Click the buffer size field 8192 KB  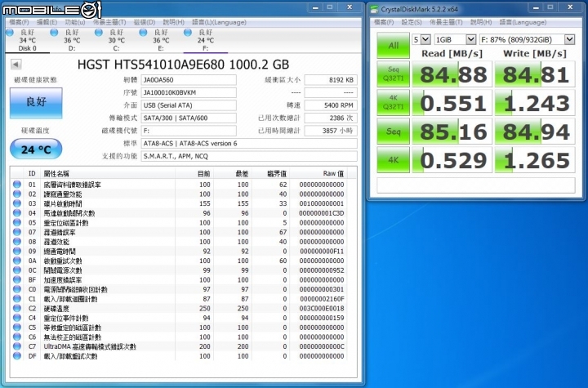click(x=331, y=79)
